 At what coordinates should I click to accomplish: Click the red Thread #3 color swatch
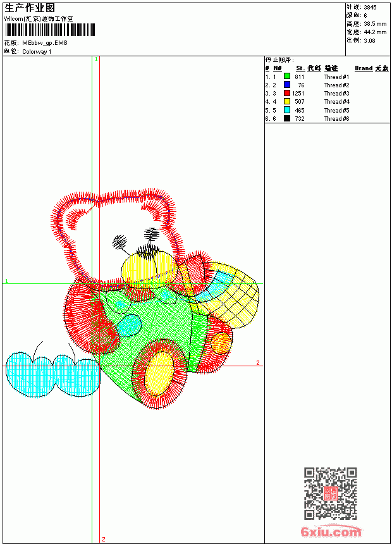(x=287, y=93)
